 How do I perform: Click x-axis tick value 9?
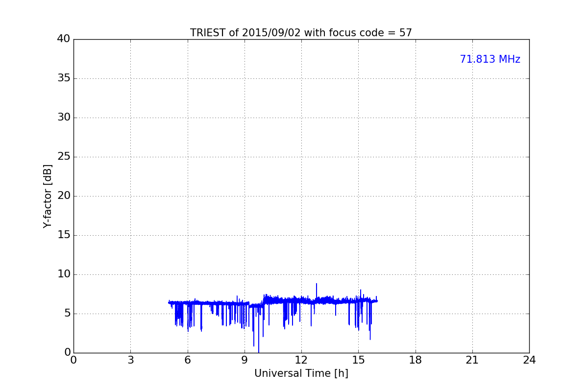click(245, 360)
